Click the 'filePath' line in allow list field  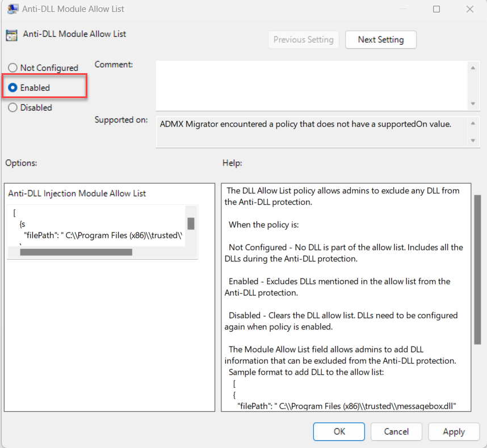[103, 235]
